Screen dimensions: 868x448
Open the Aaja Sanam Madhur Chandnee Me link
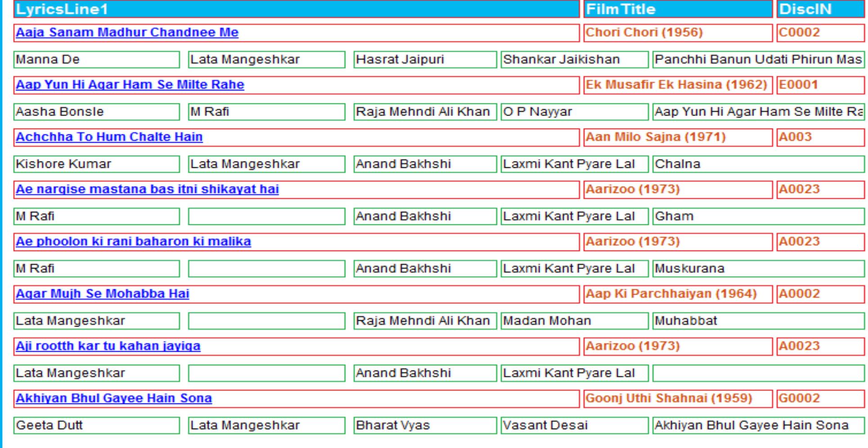click(127, 33)
